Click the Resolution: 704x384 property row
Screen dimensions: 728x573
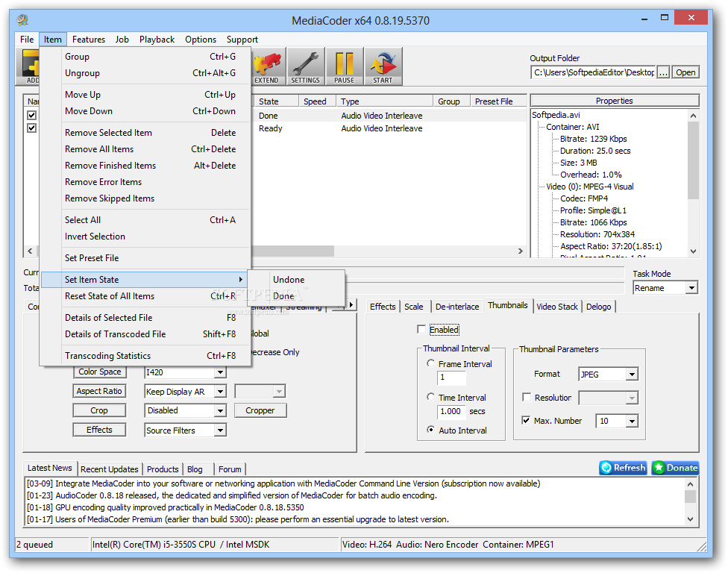point(597,234)
